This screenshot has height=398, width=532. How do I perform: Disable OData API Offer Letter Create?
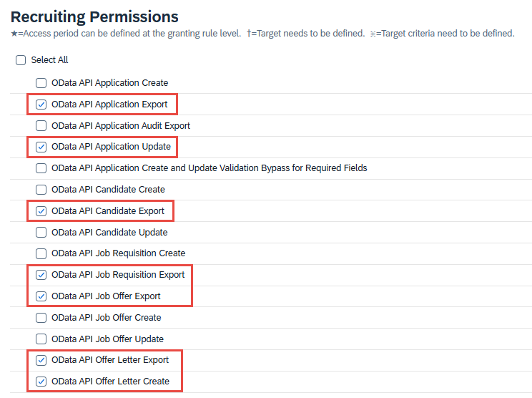point(41,382)
